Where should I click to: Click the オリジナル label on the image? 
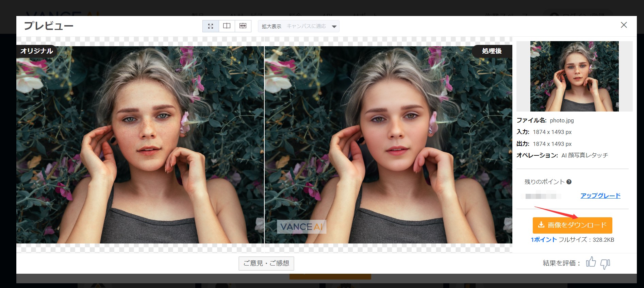36,51
